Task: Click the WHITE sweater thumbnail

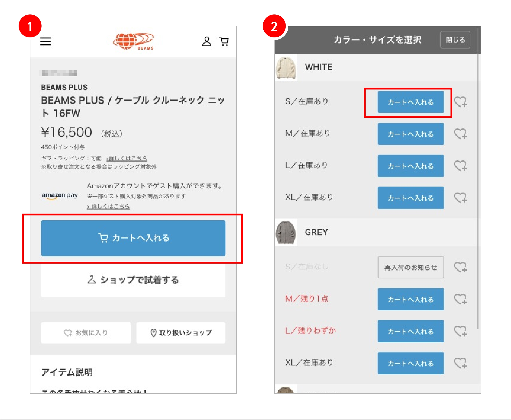Action: coord(286,67)
